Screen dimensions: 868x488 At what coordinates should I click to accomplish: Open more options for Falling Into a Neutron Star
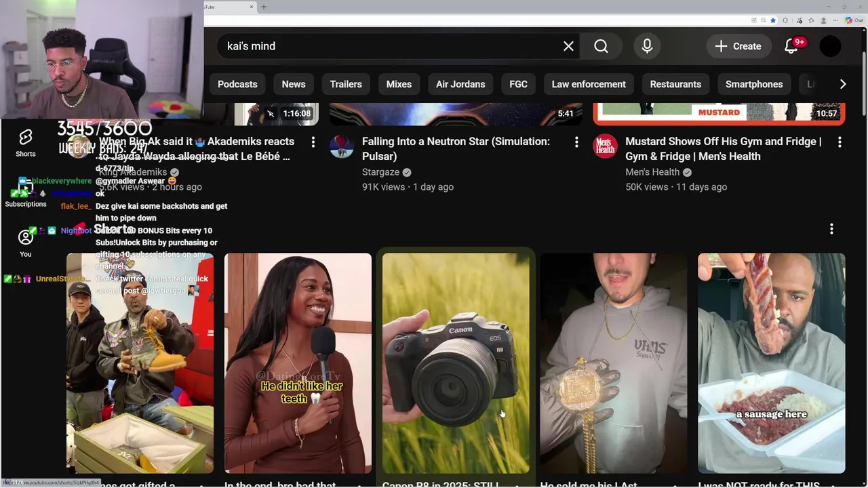point(576,142)
